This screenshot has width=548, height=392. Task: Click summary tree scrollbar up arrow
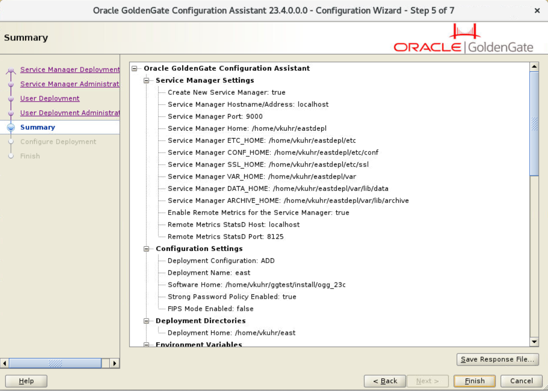point(534,66)
